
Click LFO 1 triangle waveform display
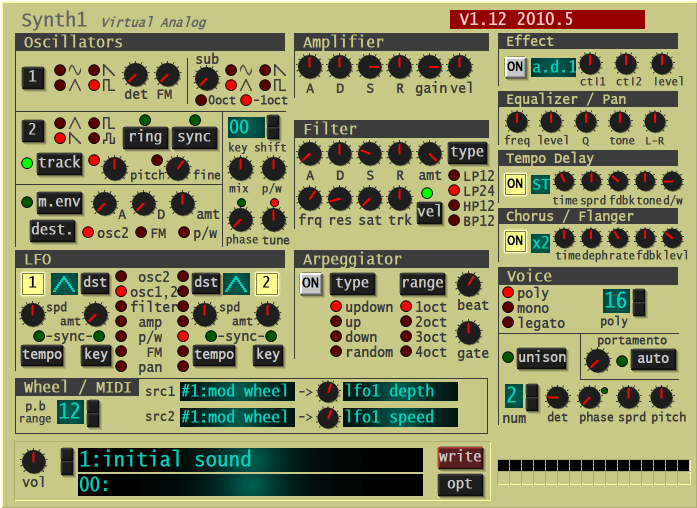click(64, 284)
